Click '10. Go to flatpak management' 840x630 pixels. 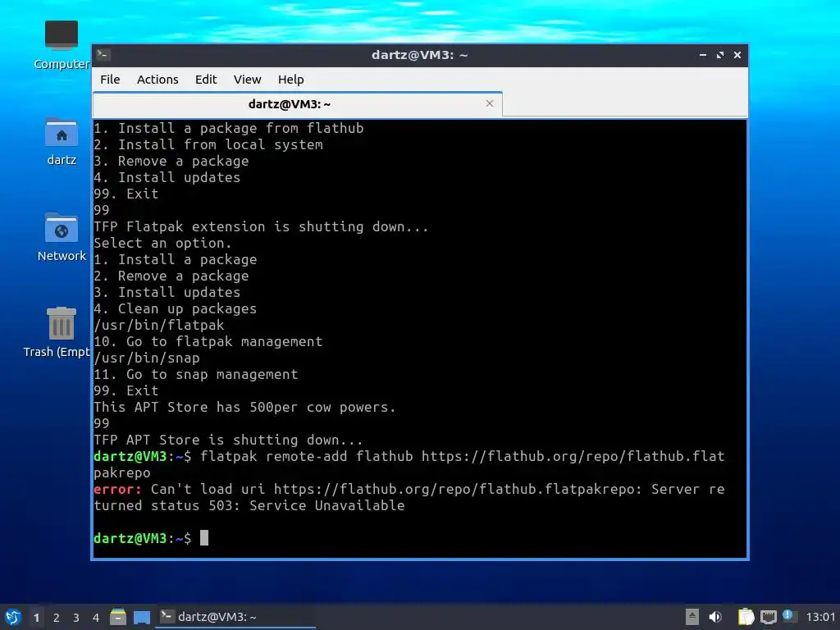pyautogui.click(x=208, y=342)
